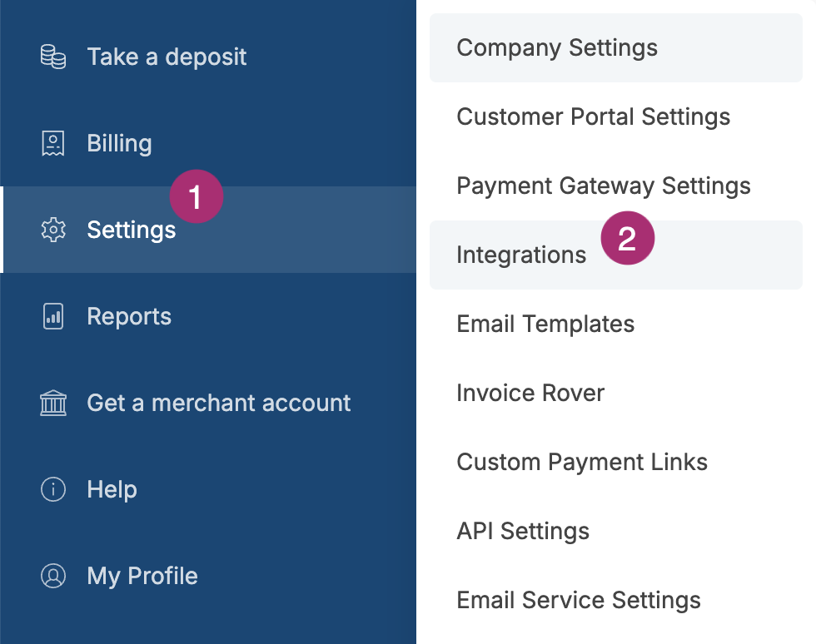816x644 pixels.
Task: Open Invoice Rover
Action: pyautogui.click(x=530, y=393)
